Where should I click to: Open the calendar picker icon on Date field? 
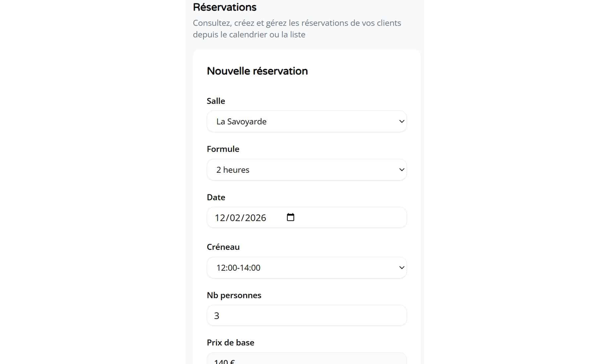[290, 217]
